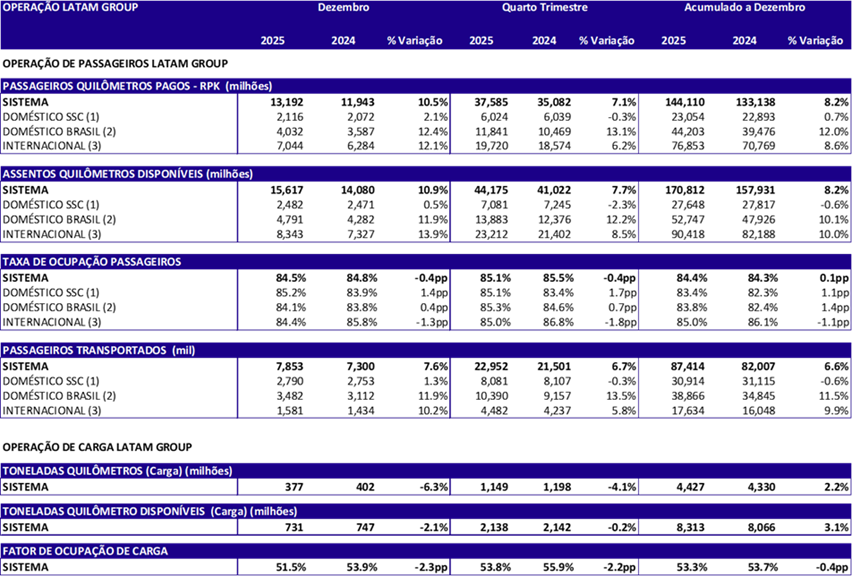Select the 2025 column under Dezembro
The image size is (852, 576).
click(273, 41)
